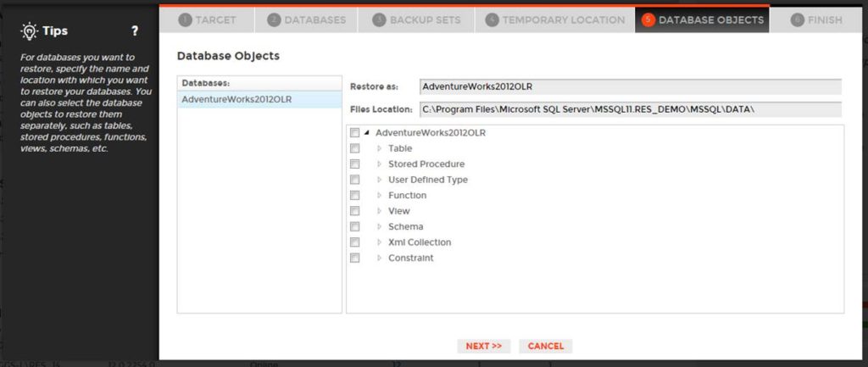Collapse the AdventureWorks2012OLR tree root

pyautogui.click(x=366, y=133)
